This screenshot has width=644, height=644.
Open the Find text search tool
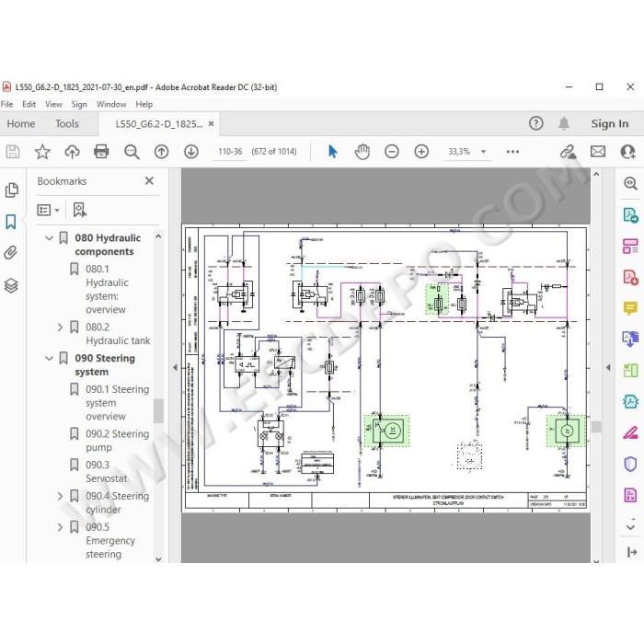[x=132, y=152]
